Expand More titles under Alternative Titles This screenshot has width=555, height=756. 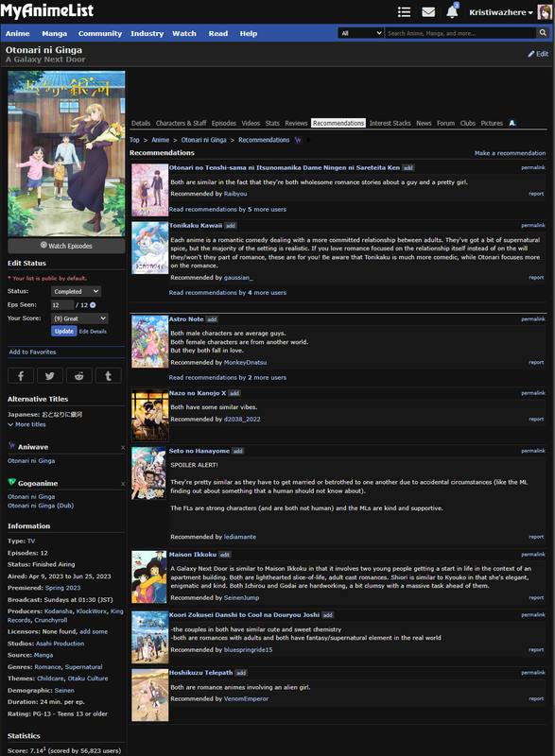coord(27,424)
